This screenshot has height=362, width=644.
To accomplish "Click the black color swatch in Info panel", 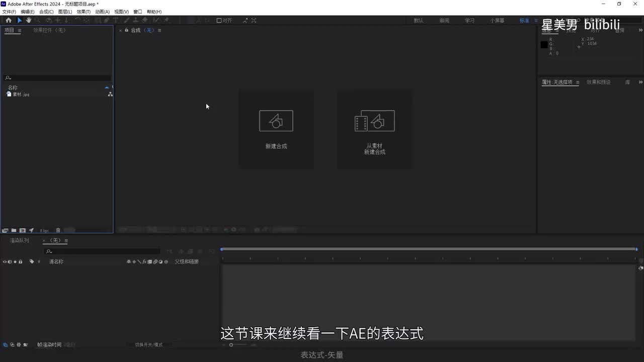I will tap(544, 45).
